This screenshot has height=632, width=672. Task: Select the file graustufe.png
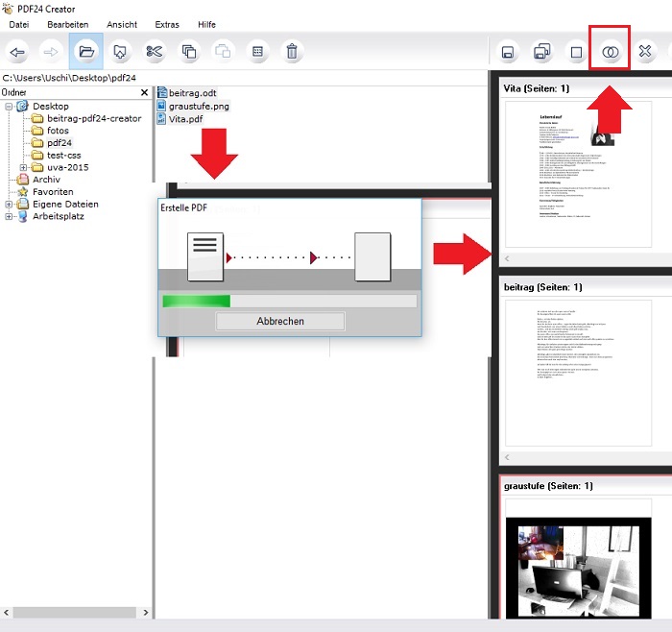pos(199,106)
